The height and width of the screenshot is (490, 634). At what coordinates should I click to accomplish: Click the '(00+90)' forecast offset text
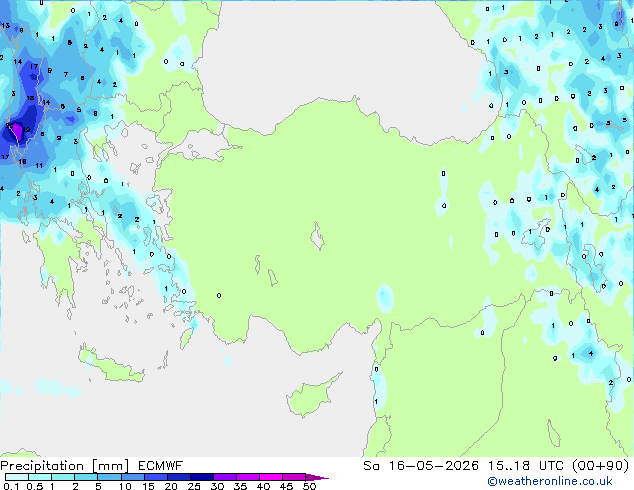tap(600, 466)
